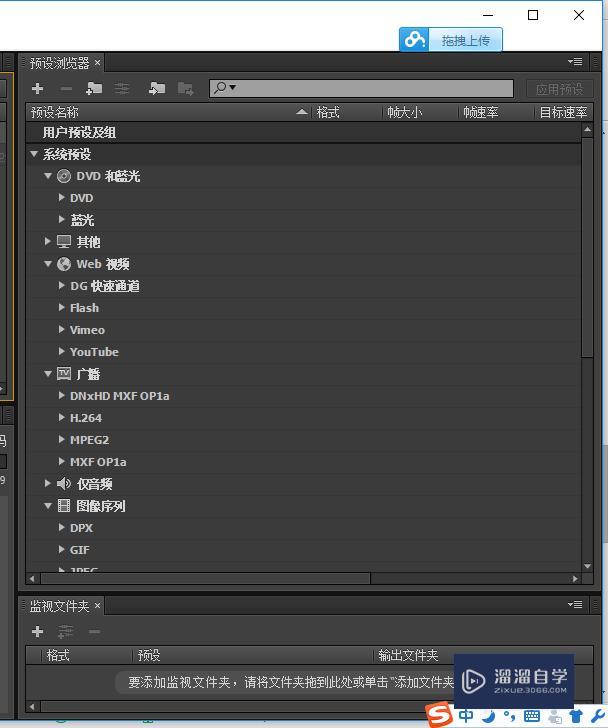Click the 目标速率 column header

pos(563,112)
